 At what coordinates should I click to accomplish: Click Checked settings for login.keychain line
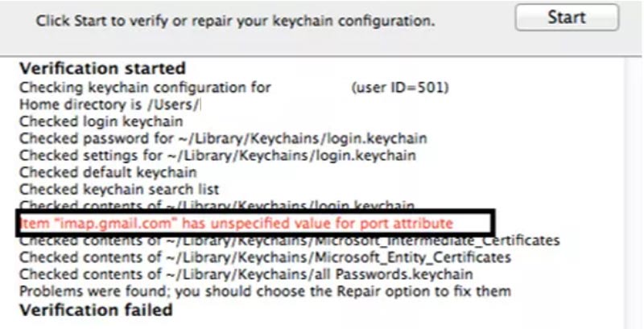[217, 156]
